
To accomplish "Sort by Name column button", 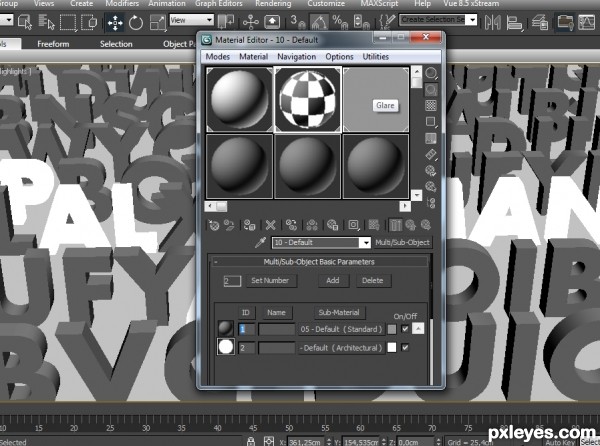I will [x=276, y=313].
